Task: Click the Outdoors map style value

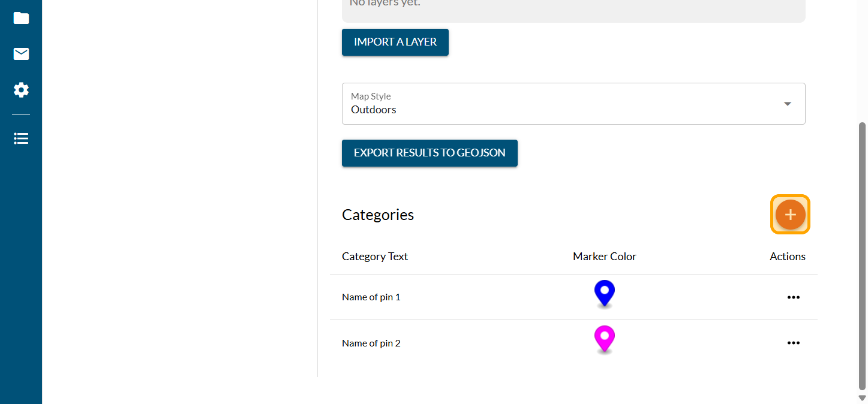Action: [374, 110]
